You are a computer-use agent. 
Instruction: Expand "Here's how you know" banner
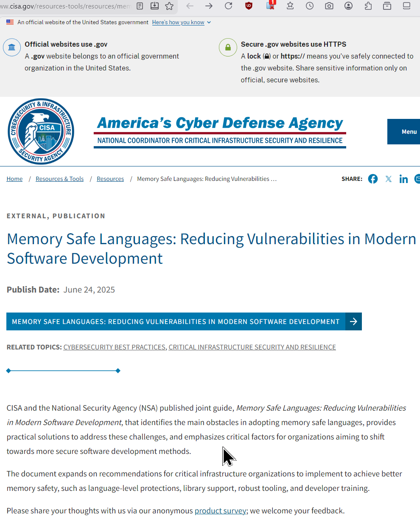point(178,22)
